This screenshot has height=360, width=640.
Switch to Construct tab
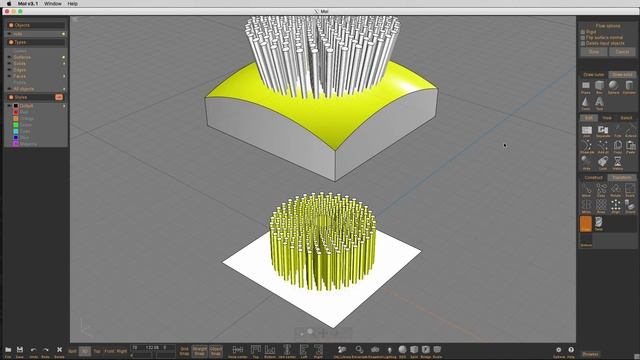pyautogui.click(x=593, y=178)
